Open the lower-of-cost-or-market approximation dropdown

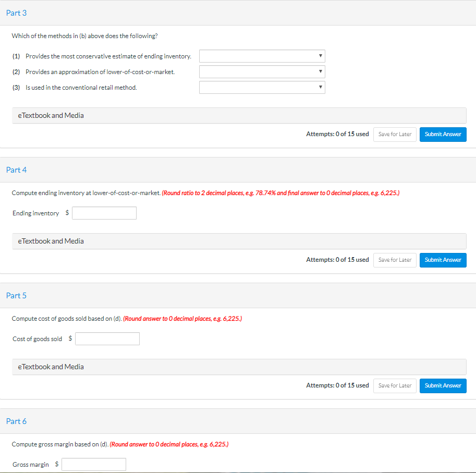262,71
